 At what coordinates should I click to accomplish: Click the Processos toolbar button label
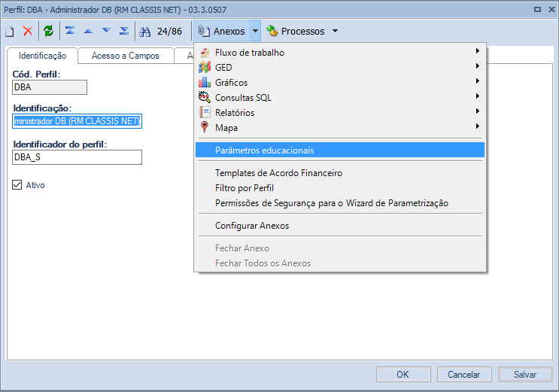click(302, 32)
